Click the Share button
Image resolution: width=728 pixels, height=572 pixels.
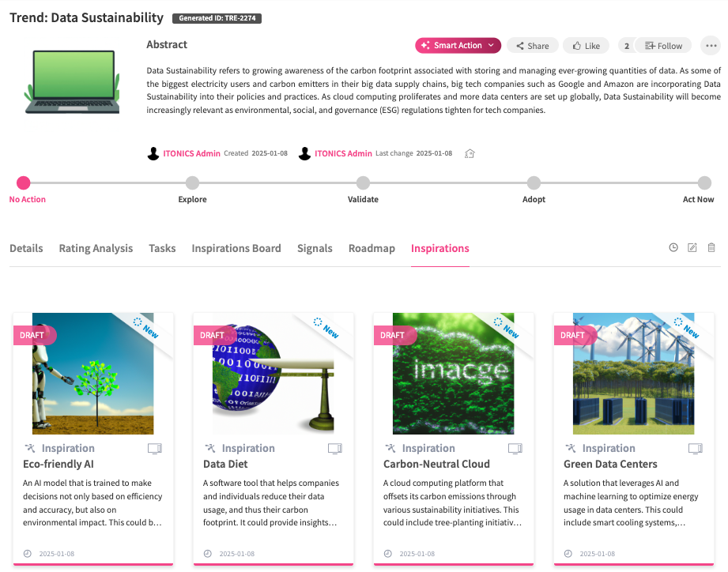point(532,46)
